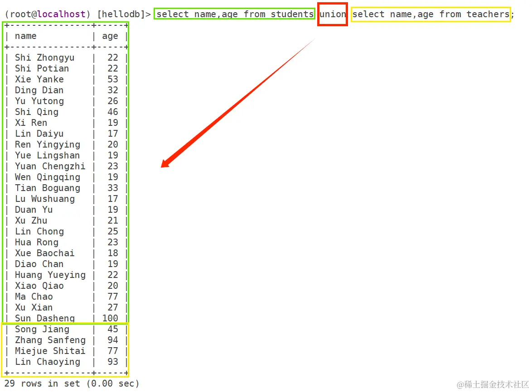The width and height of the screenshot is (532, 392).
Task: Select 'Lin Chaoying' name cell
Action: (47, 362)
